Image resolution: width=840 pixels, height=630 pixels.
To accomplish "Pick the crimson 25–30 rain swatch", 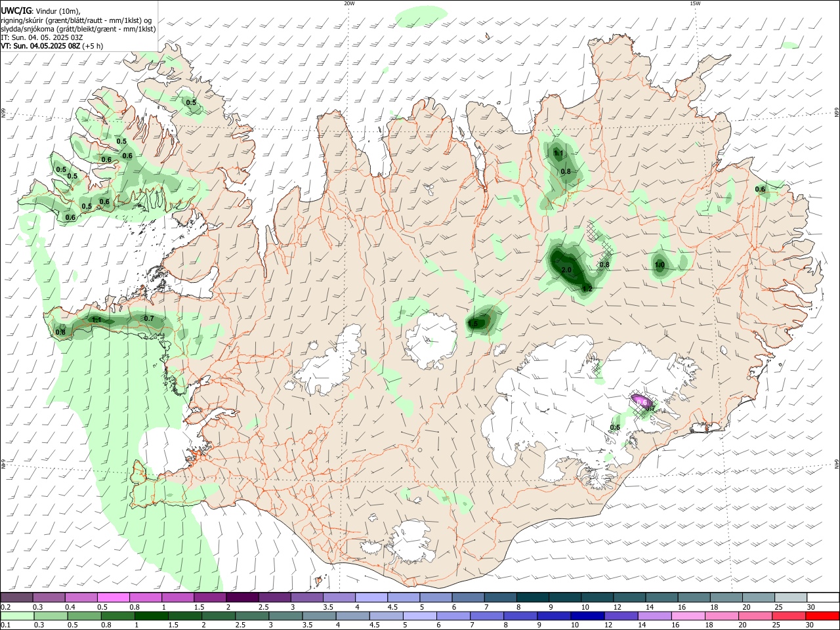I will pos(788,616).
